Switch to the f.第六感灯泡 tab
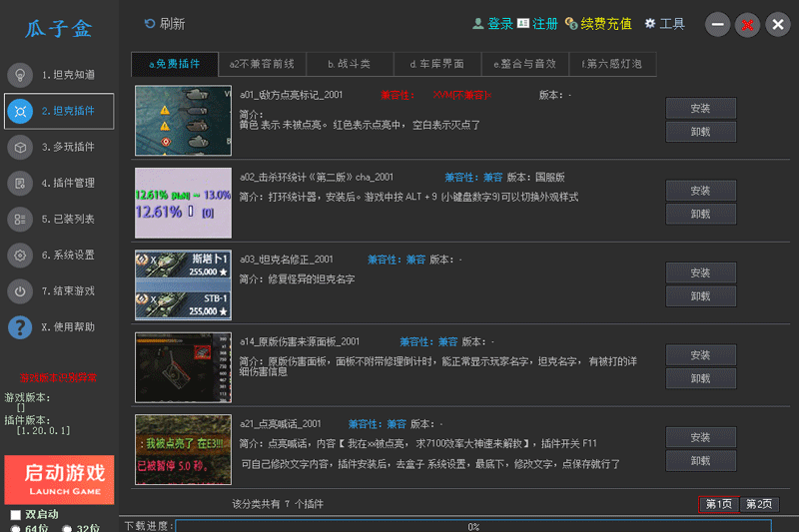The height and width of the screenshot is (532, 799). click(612, 64)
